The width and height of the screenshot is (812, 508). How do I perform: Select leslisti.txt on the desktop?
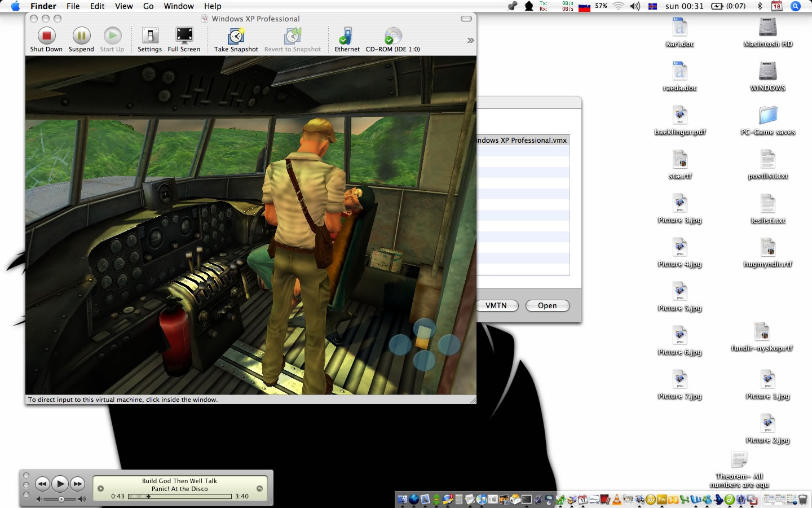coord(767,208)
